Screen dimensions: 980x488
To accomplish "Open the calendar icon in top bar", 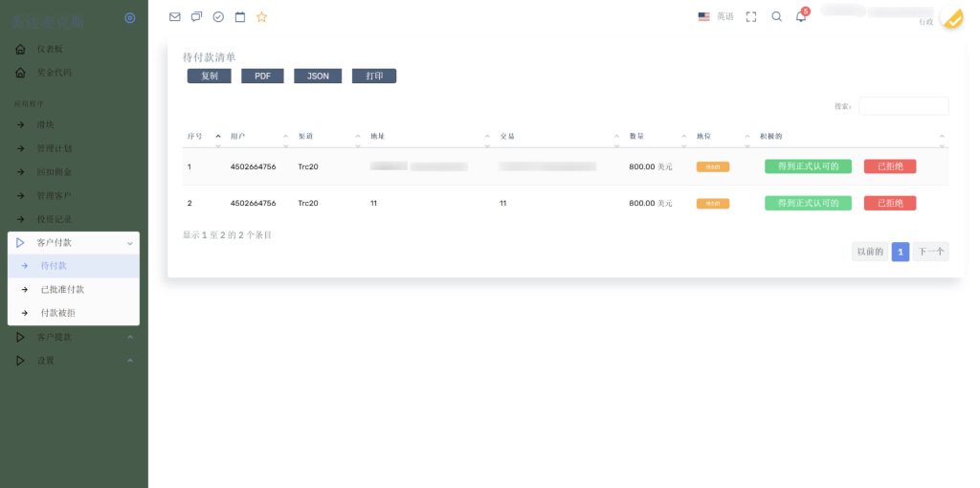I will 240,16.
